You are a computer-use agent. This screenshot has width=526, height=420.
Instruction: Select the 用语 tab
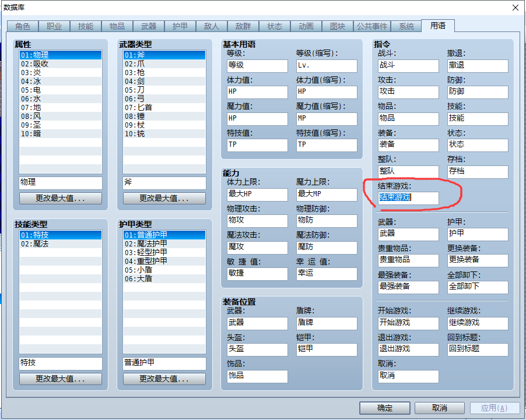tap(438, 26)
